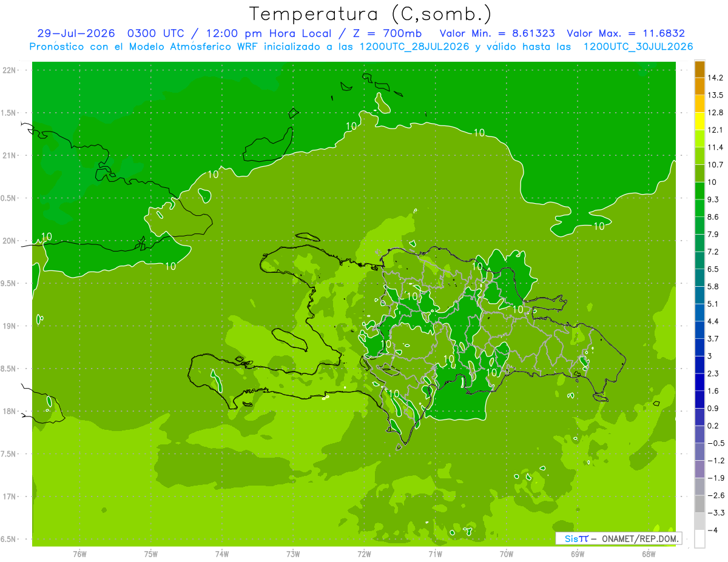Click the "71W" longitude label

click(x=435, y=554)
